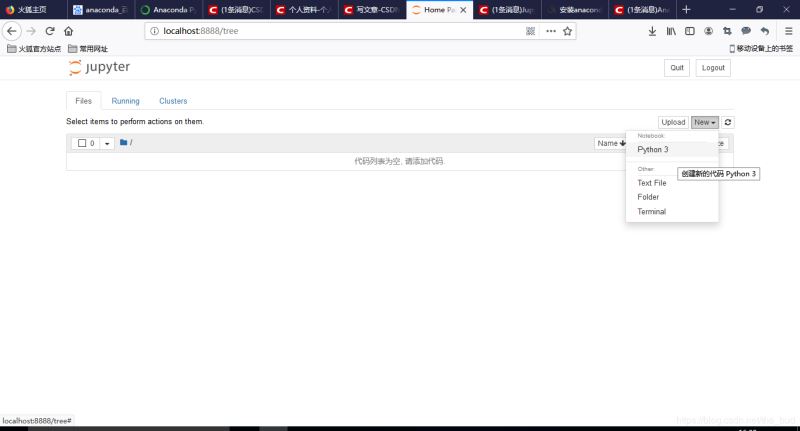Switch to the Clusters tab
This screenshot has width=800, height=431.
(x=173, y=101)
